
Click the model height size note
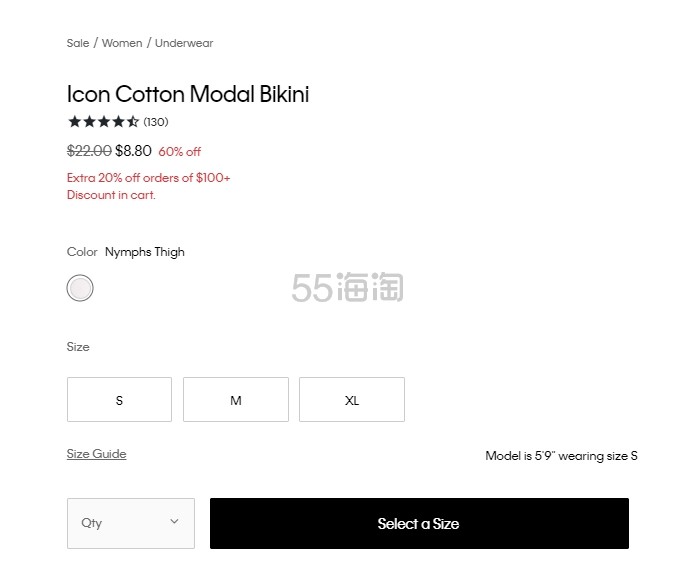561,456
